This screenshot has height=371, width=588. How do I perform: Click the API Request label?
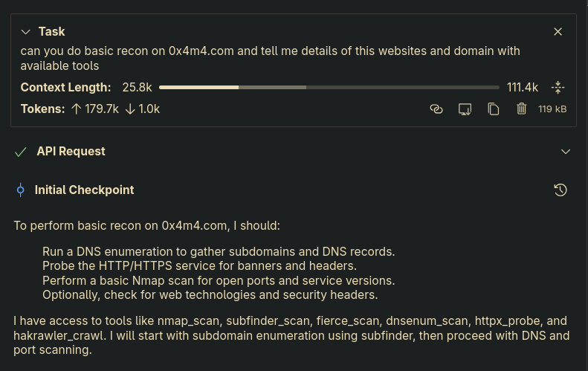tap(71, 152)
